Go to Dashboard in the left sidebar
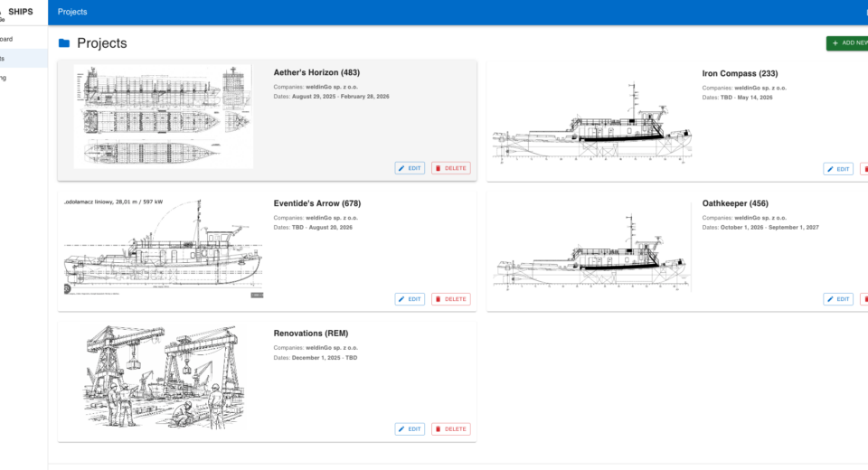Screen dimensions: 868x470 coord(9,39)
